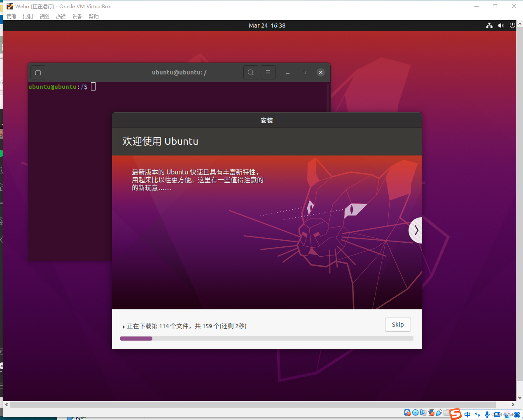Open the 帮助 menu in VirtualBox
The image size is (523, 420).
click(94, 16)
